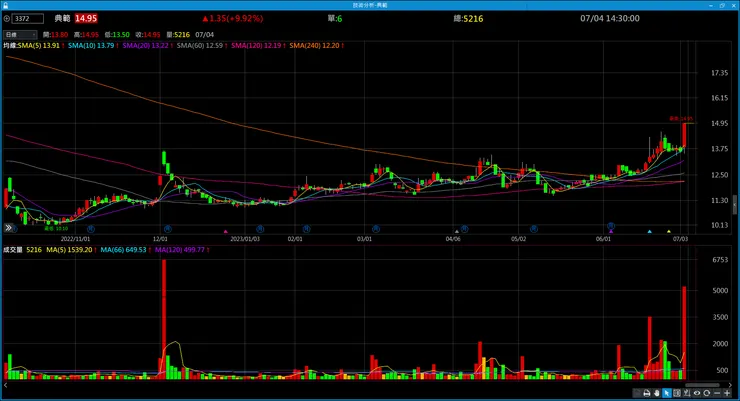Click the lock icon in title bar
The width and height of the screenshot is (740, 401).
pyautogui.click(x=5, y=5)
